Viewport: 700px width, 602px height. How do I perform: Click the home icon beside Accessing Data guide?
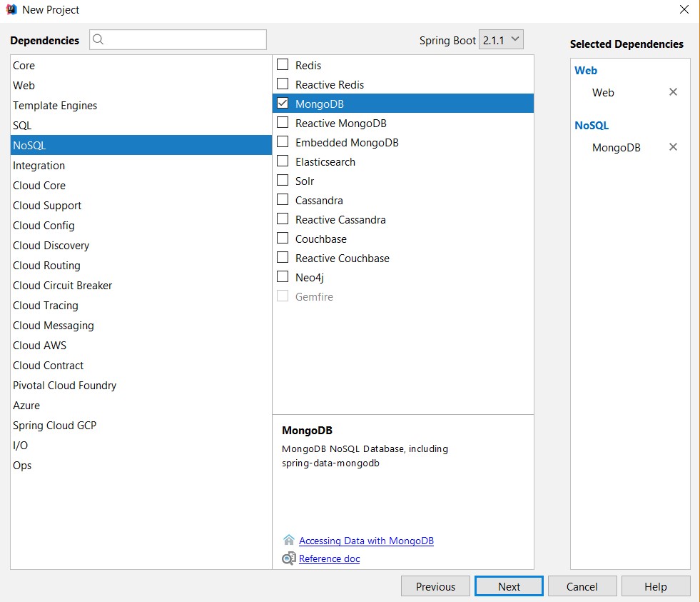289,541
